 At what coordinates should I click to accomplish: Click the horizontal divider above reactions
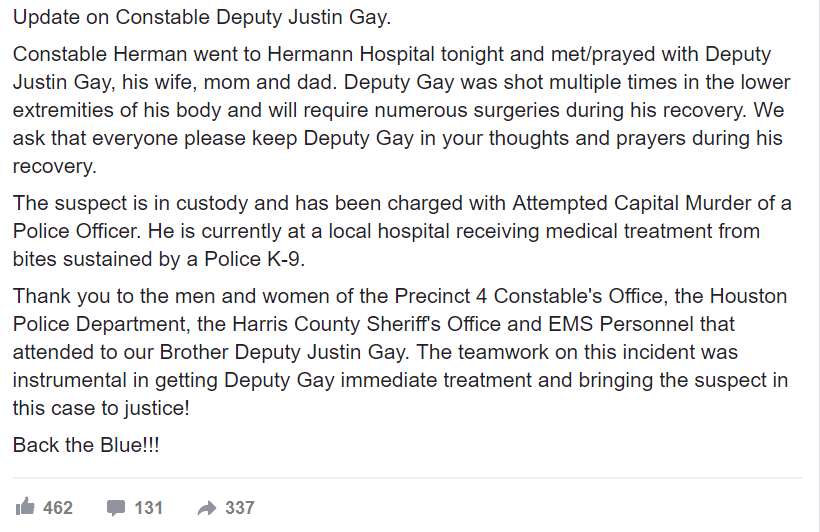(x=407, y=478)
